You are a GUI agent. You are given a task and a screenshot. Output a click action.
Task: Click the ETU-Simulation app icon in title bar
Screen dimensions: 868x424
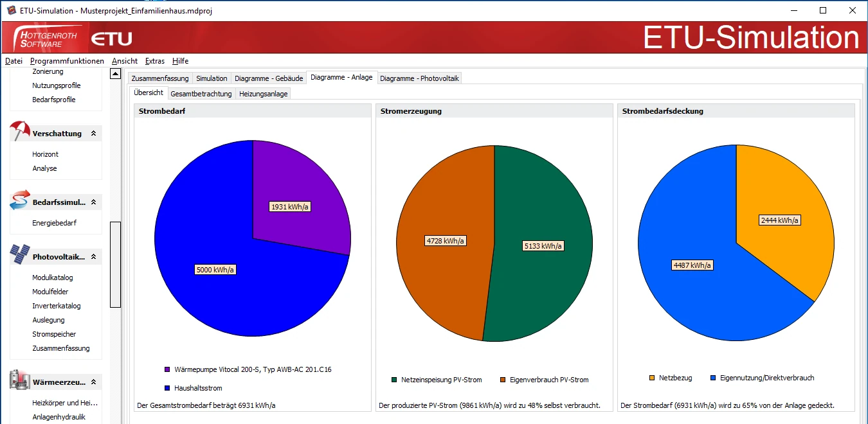pyautogui.click(x=11, y=10)
